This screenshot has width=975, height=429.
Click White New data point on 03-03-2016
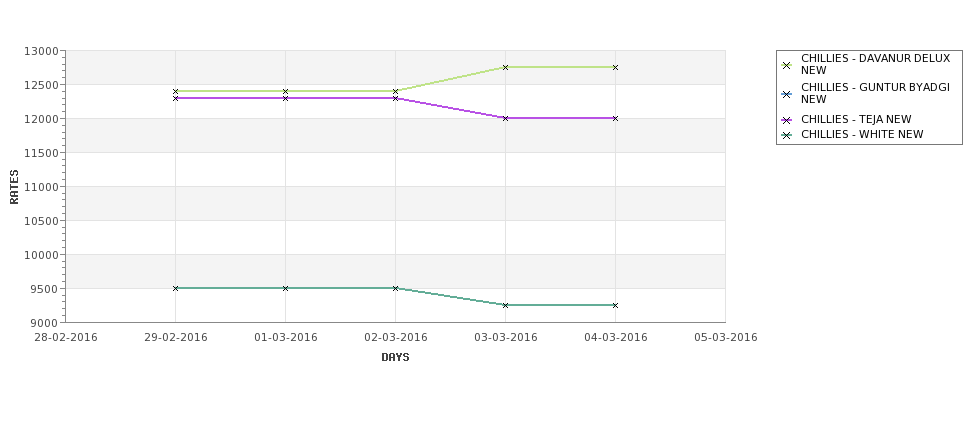[506, 305]
